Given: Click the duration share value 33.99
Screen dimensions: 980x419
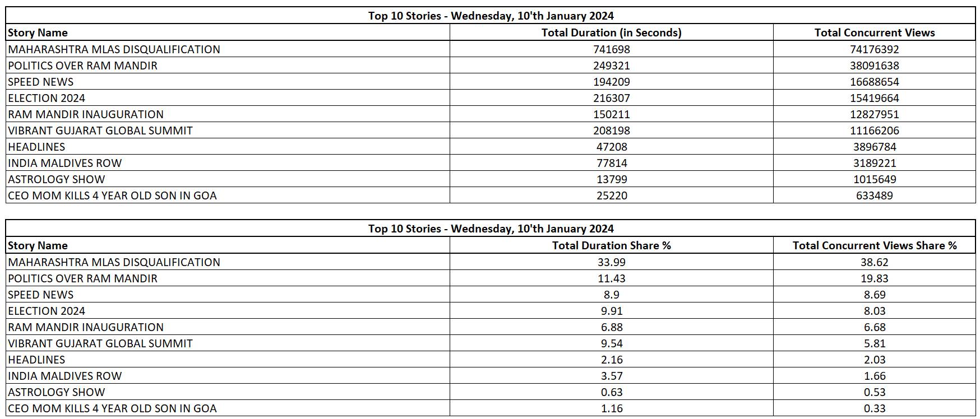Looking at the screenshot, I should tap(611, 262).
